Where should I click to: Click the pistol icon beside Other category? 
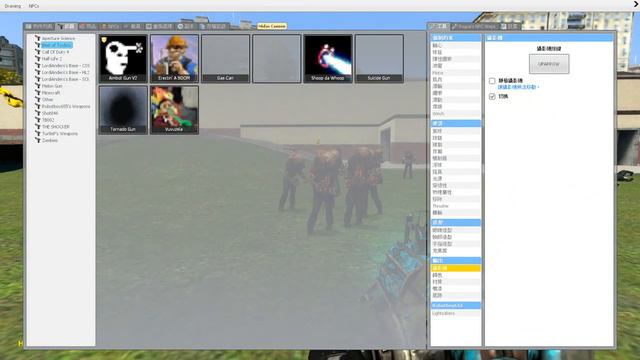click(x=38, y=99)
